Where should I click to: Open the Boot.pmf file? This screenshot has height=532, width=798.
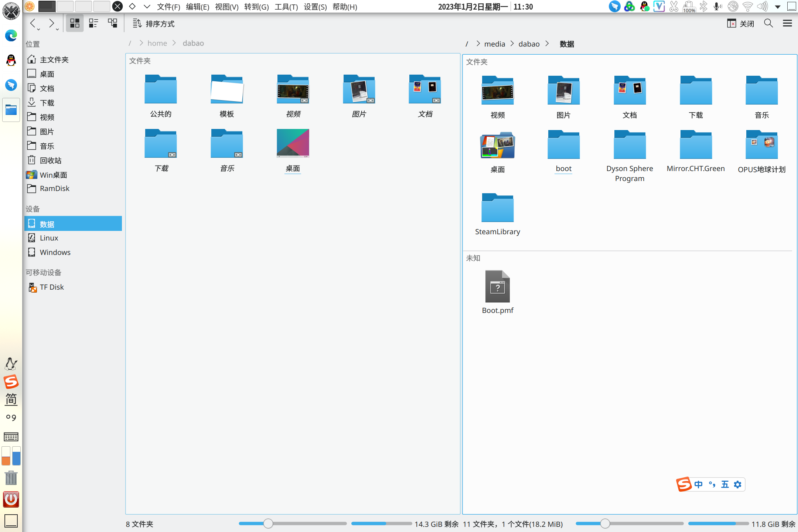[x=498, y=291]
